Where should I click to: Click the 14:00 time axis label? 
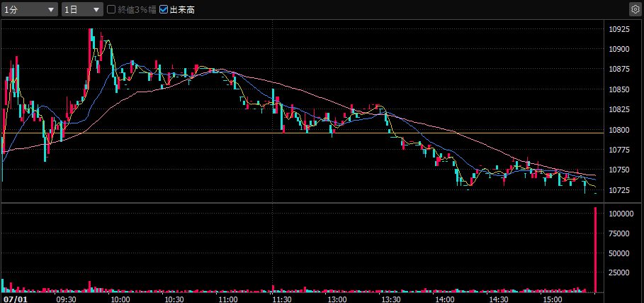click(x=445, y=299)
